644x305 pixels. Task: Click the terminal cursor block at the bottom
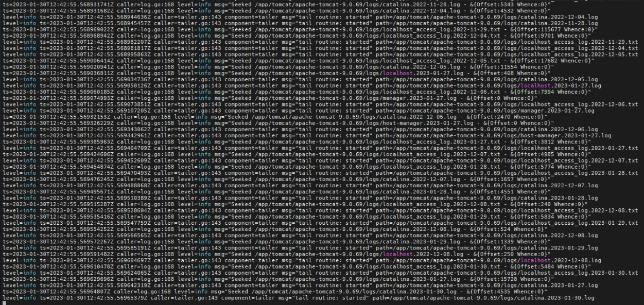(4, 303)
